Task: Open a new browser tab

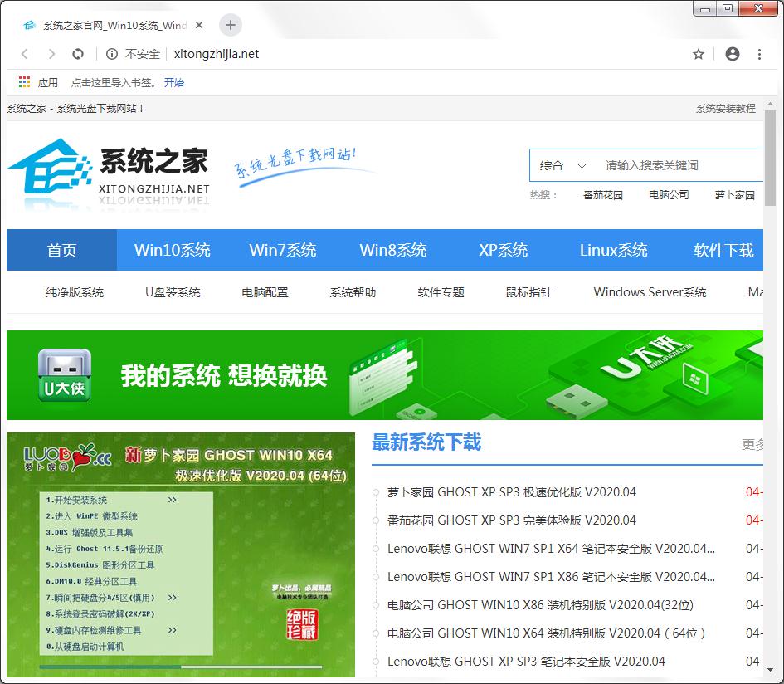Action: click(230, 25)
